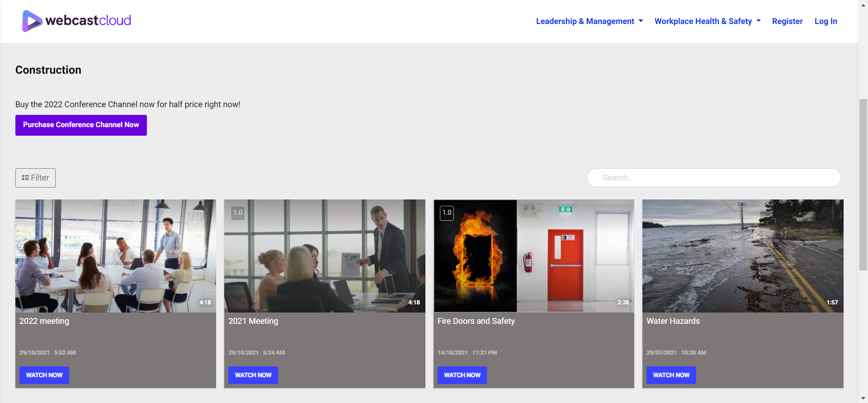The image size is (868, 403).
Task: Click the page's vertical scrollbar thumb
Action: point(863,185)
